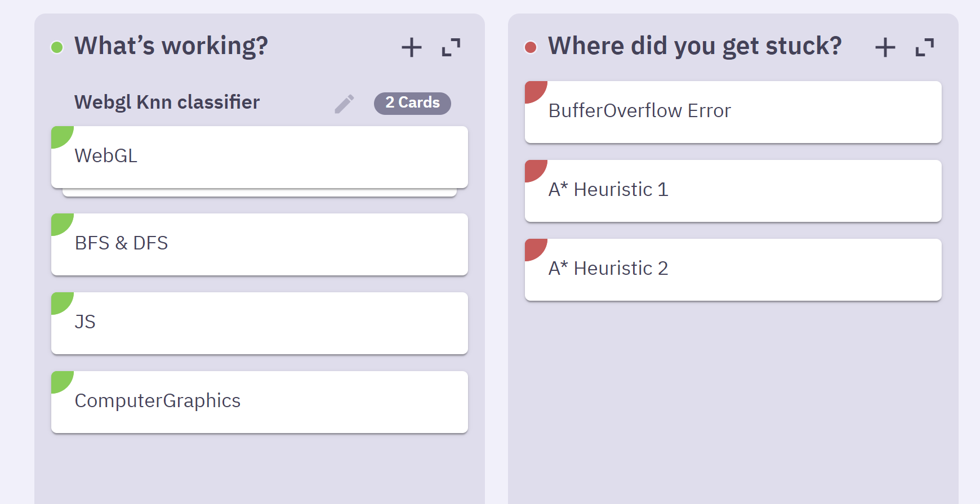
Task: Expand the Webgl Knn classifier card stack
Action: (412, 103)
